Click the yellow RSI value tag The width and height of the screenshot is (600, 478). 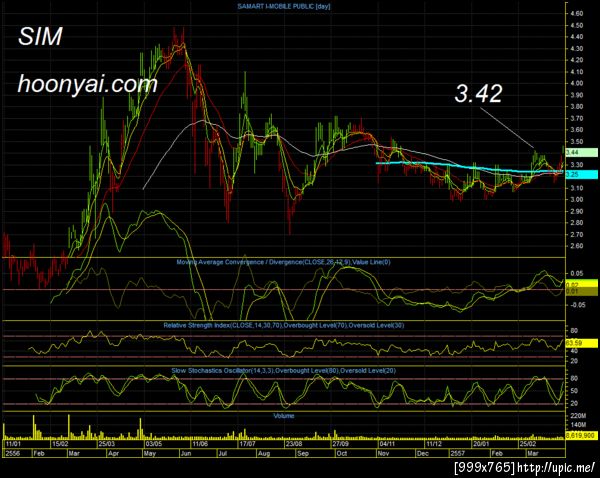coord(581,343)
